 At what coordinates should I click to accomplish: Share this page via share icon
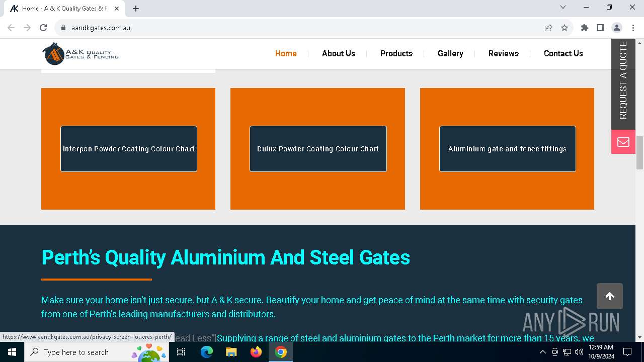(x=548, y=28)
